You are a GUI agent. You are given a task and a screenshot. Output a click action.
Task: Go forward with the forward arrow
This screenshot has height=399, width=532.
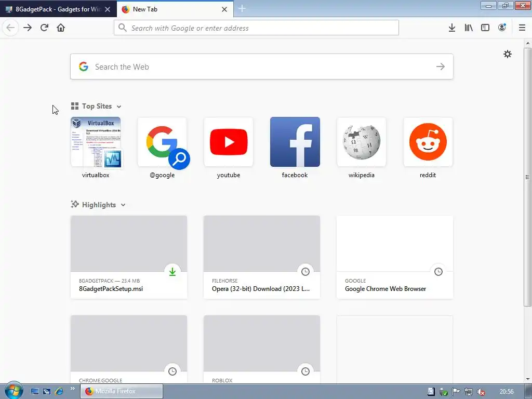point(28,28)
